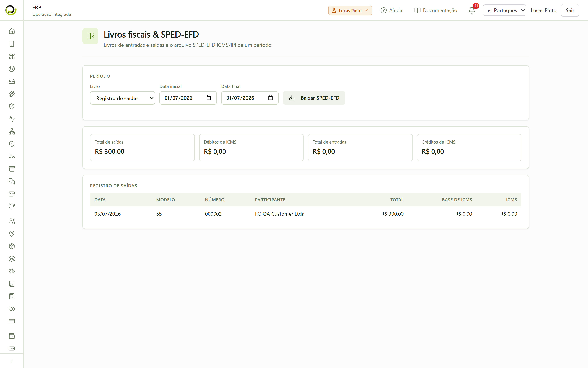
Task: Click the sidebar bell alert icon
Action: pos(12,206)
